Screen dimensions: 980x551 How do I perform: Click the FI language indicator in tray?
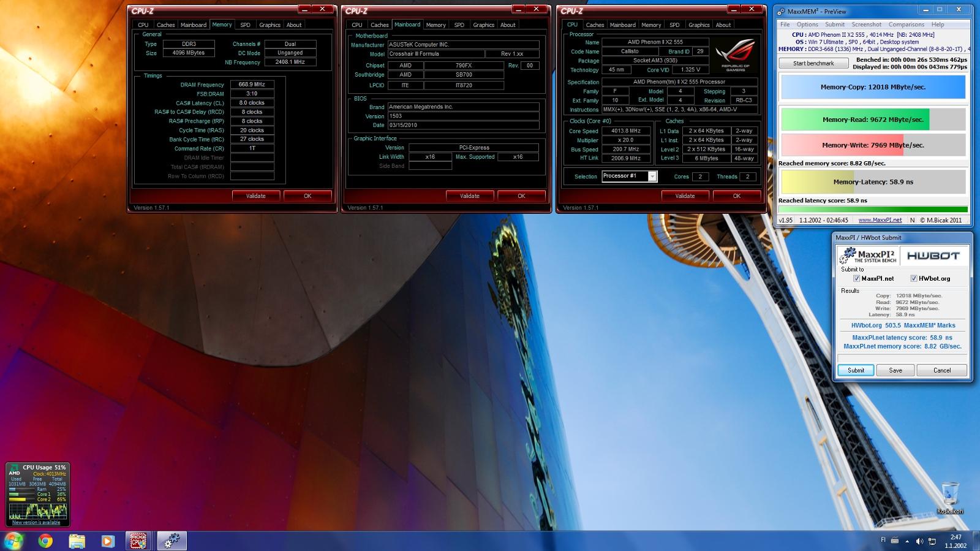(883, 541)
